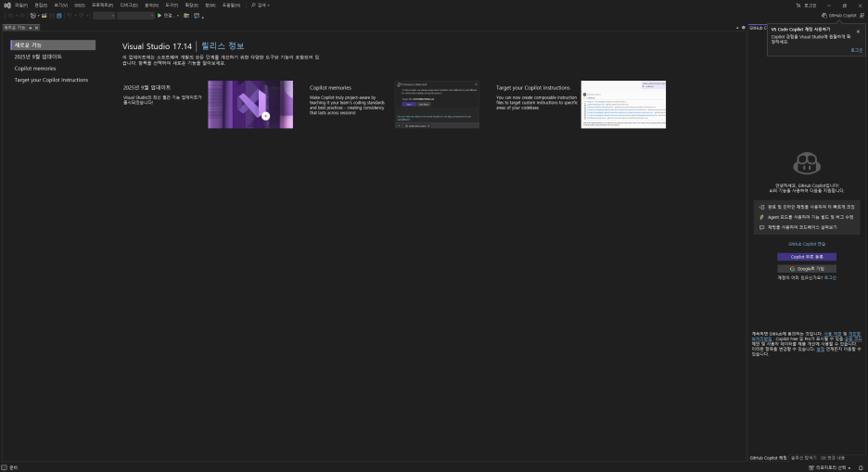Click the 2025년 9월 업데이트 card title
This screenshot has width=868, height=472.
coord(147,87)
